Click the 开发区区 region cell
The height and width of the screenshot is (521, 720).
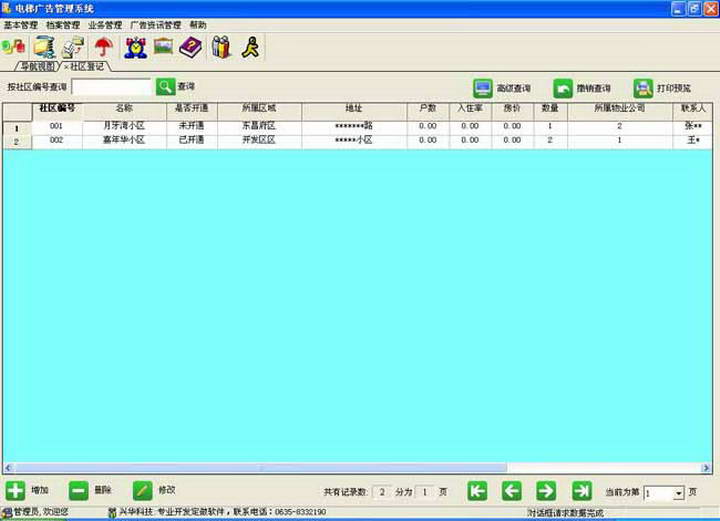[x=259, y=140]
